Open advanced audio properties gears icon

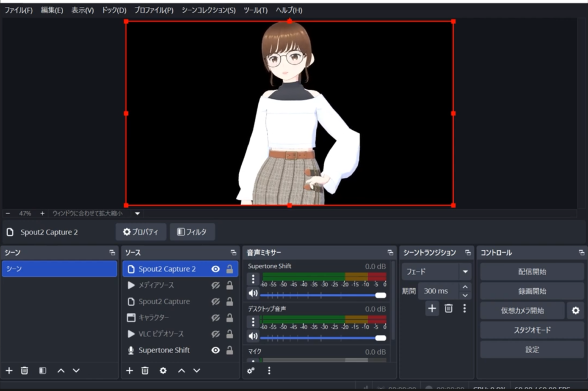tap(251, 371)
